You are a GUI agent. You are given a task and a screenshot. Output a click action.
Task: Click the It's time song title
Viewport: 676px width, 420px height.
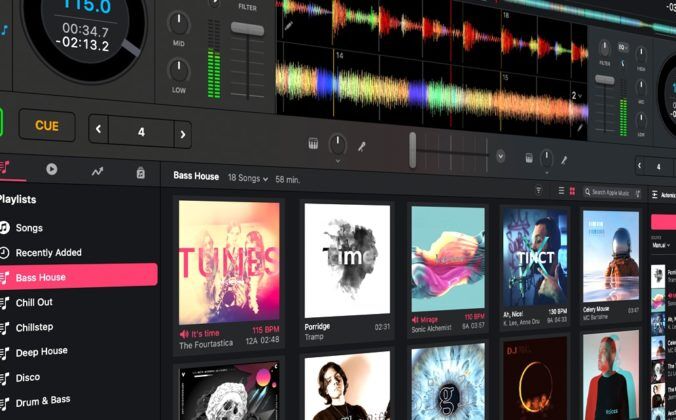205,333
